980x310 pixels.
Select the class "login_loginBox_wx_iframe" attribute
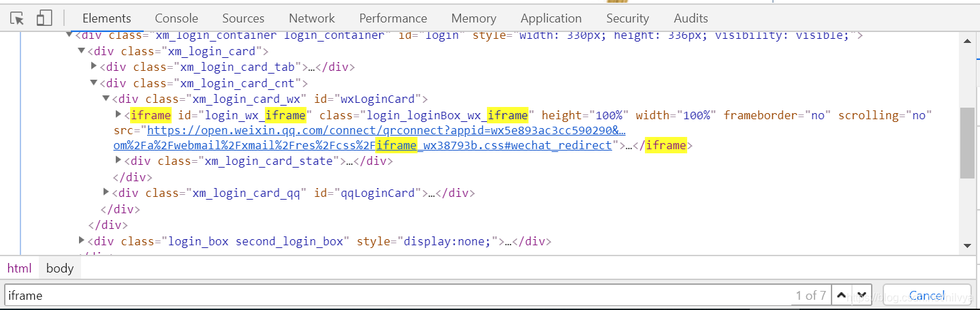coord(428,115)
